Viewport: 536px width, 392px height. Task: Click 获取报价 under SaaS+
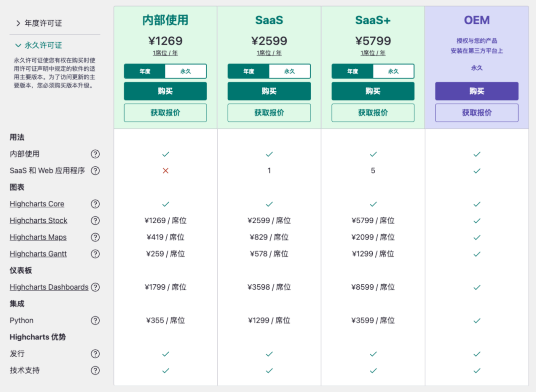point(373,113)
